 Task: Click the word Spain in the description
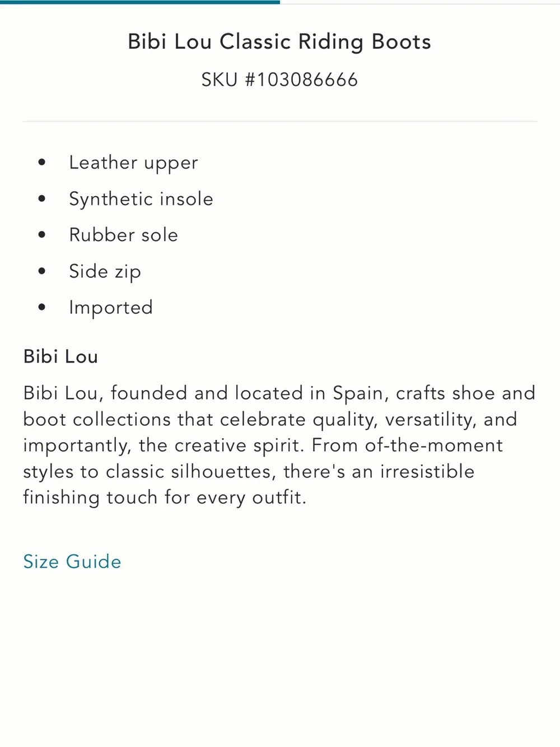coord(360,394)
